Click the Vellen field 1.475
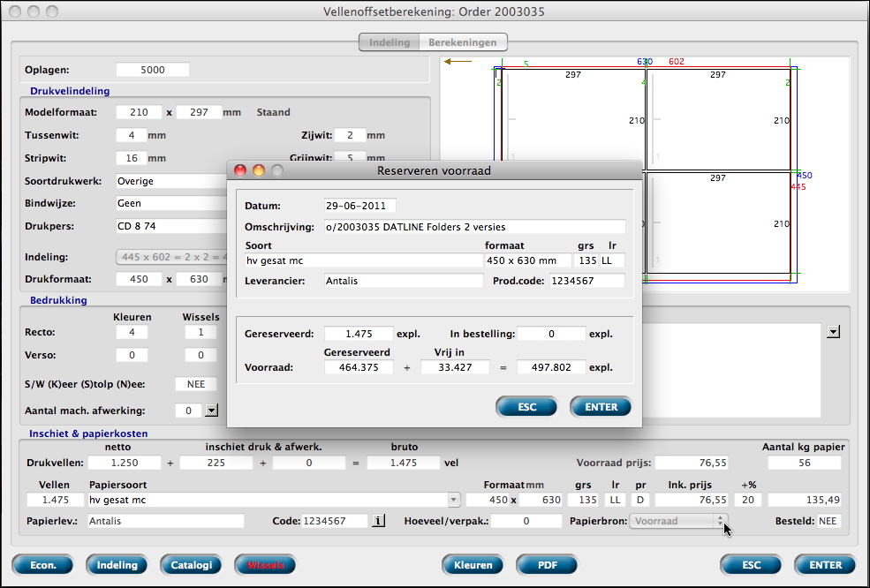The height and width of the screenshot is (588, 870). click(x=56, y=500)
